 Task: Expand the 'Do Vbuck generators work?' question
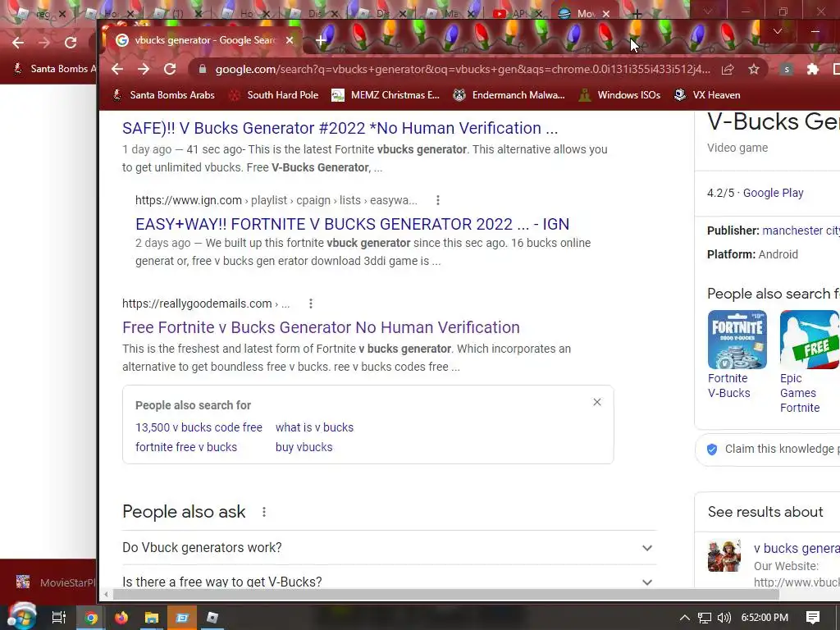click(389, 547)
